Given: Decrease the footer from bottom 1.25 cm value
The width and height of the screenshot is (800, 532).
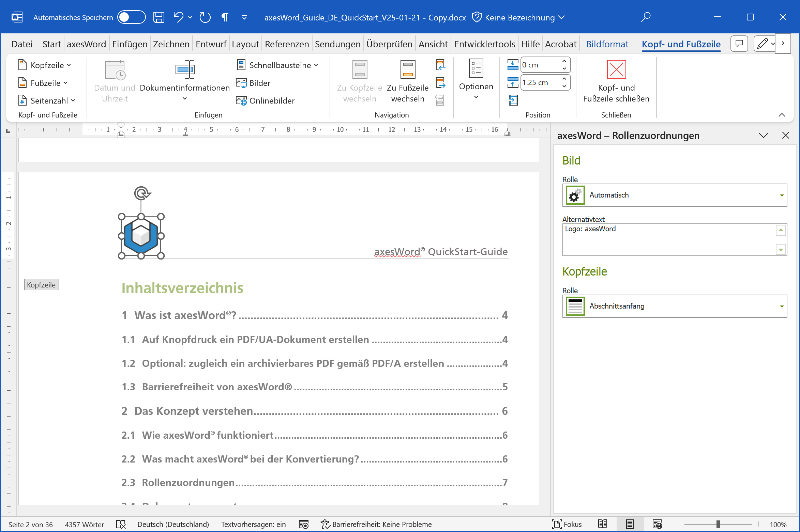Looking at the screenshot, I should coord(564,86).
